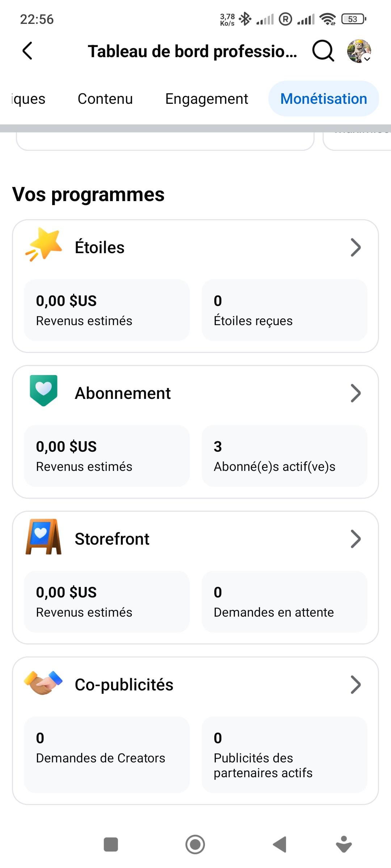Image resolution: width=391 pixels, height=868 pixels.
Task: Open search with the magnifier icon
Action: coord(323,51)
